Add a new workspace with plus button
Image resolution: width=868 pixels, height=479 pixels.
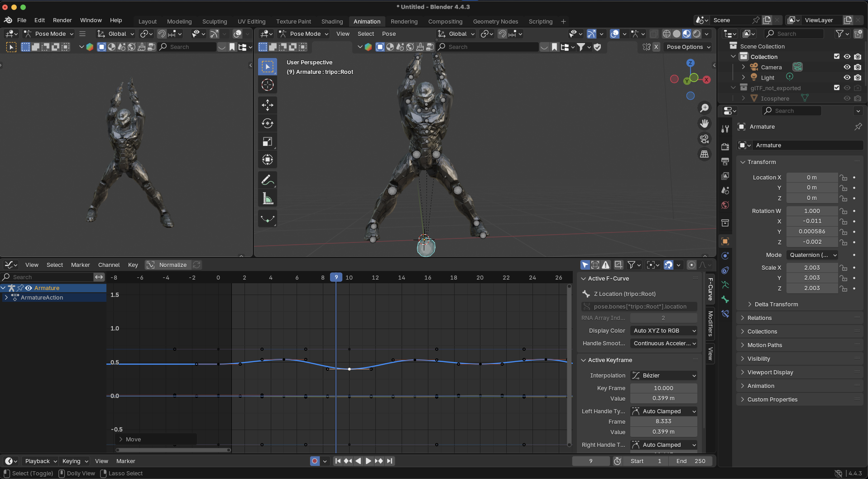(563, 21)
